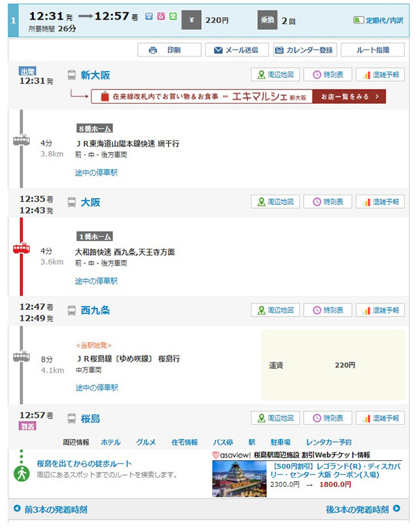Click the yen fare icon in header
418x532 pixels.
[x=191, y=21]
